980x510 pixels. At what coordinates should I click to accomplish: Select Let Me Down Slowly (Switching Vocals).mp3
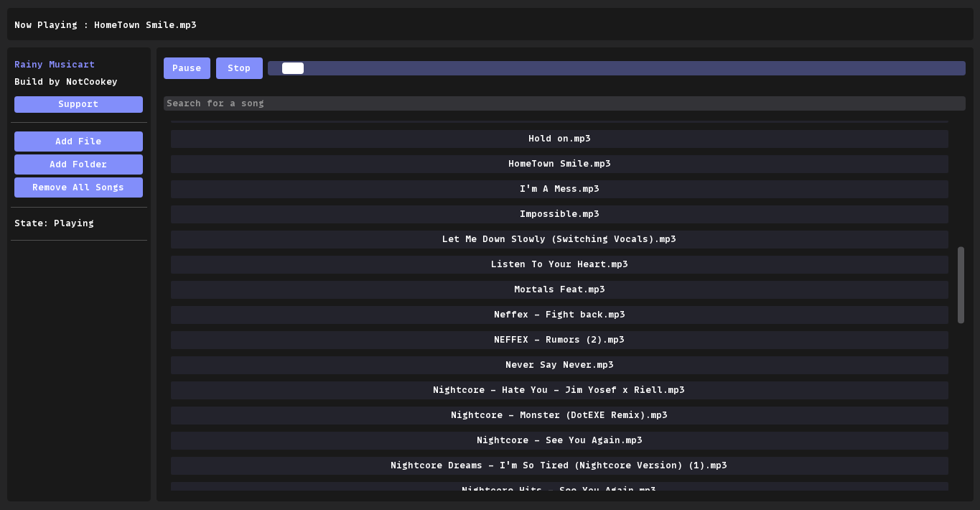[x=559, y=238]
